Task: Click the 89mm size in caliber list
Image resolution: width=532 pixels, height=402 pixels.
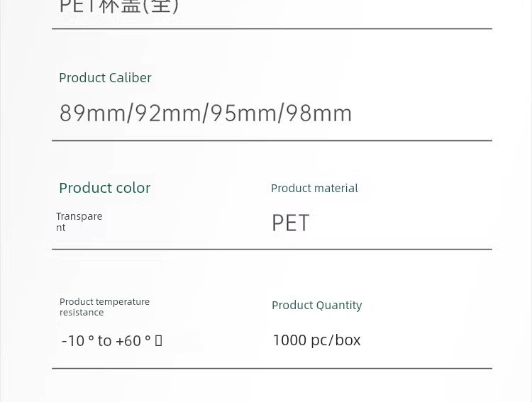Action: pyautogui.click(x=93, y=113)
